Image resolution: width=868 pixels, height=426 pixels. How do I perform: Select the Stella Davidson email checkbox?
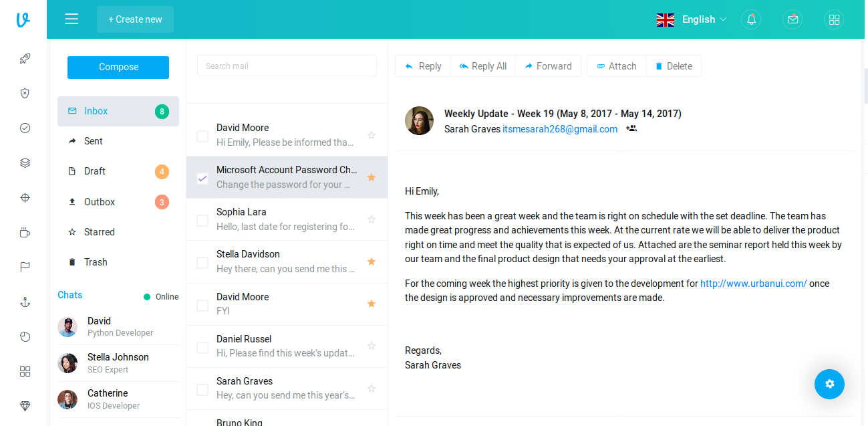pos(202,262)
